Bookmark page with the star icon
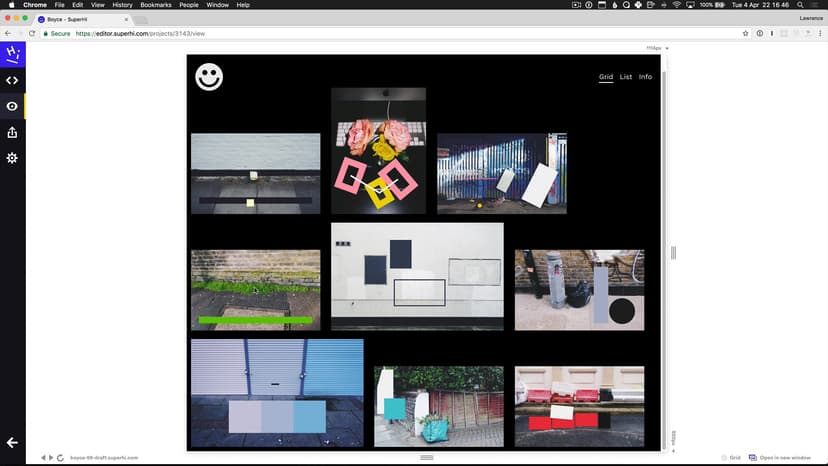This screenshot has width=828, height=466. (746, 33)
